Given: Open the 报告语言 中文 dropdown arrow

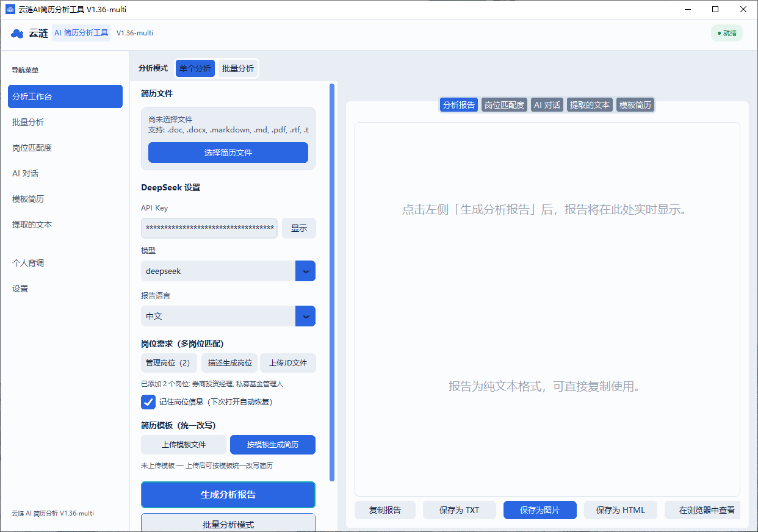Looking at the screenshot, I should [306, 316].
